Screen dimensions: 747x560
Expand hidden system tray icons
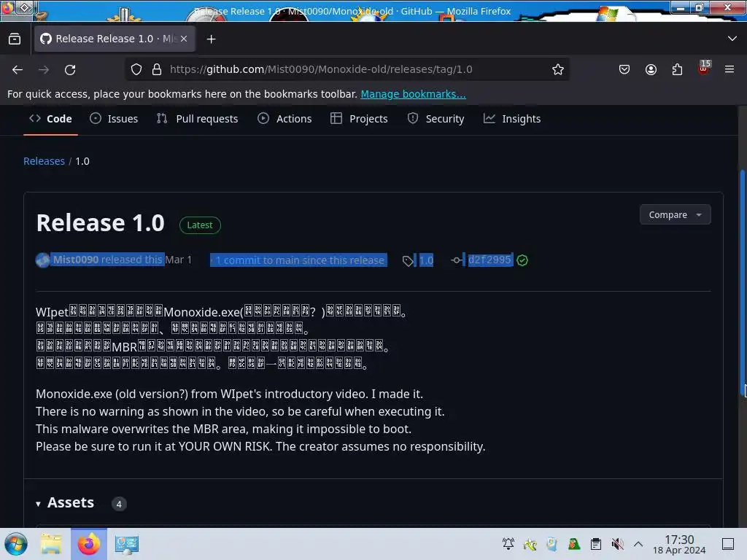point(638,544)
